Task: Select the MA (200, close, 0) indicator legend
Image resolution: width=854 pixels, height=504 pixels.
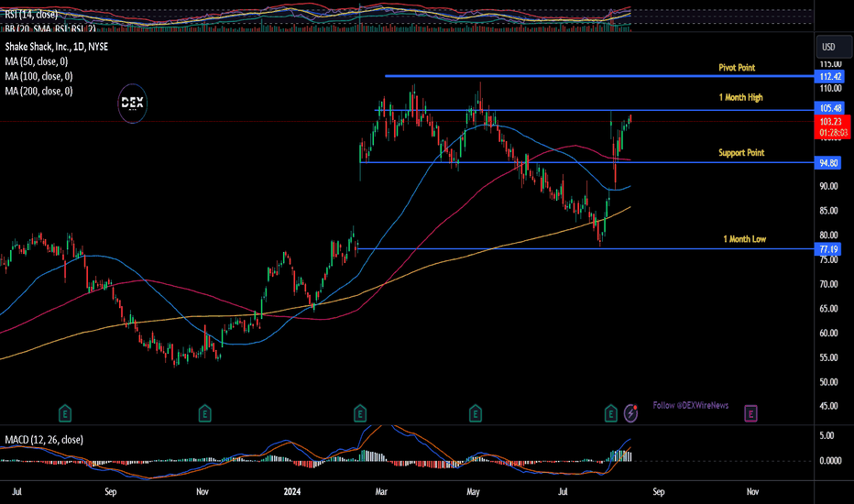Action: (38, 91)
